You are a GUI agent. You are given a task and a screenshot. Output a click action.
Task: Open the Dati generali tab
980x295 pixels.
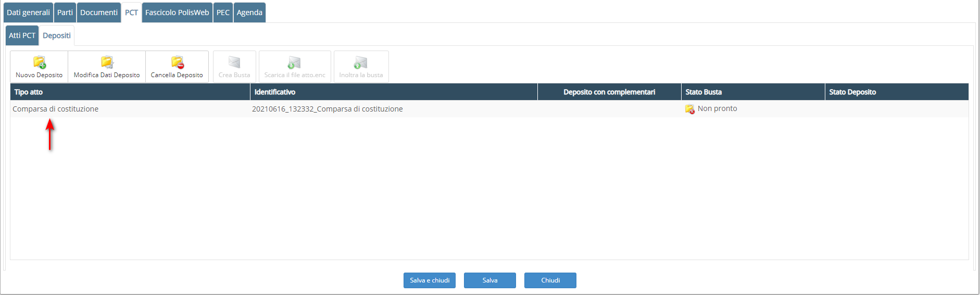click(28, 13)
